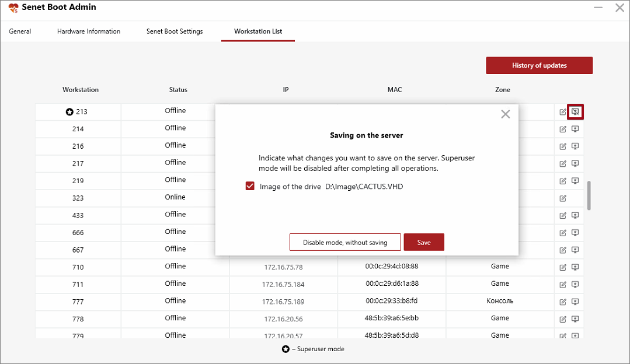Click the superuser mode icon for workstation 666
The width and height of the screenshot is (630, 364).
click(575, 232)
